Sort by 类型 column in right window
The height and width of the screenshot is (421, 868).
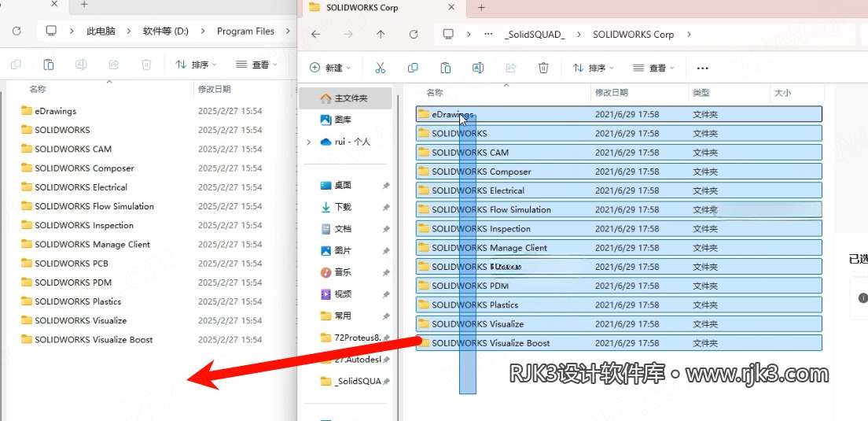(701, 93)
